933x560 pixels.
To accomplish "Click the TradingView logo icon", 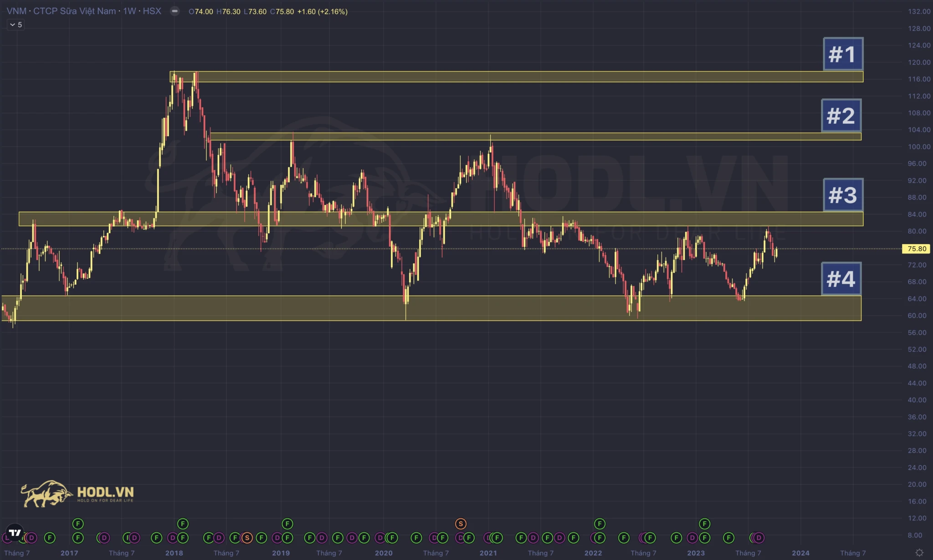I will pos(15,532).
